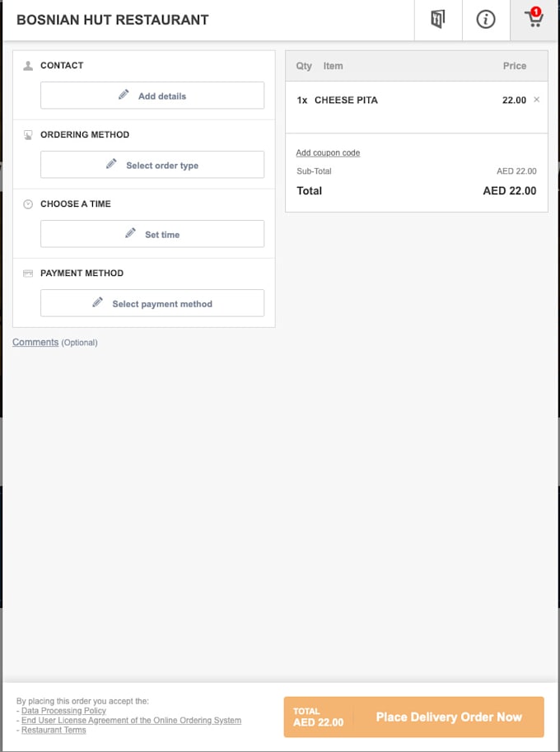The height and width of the screenshot is (752, 560).
Task: Open End User License Agreement link
Action: coord(132,721)
